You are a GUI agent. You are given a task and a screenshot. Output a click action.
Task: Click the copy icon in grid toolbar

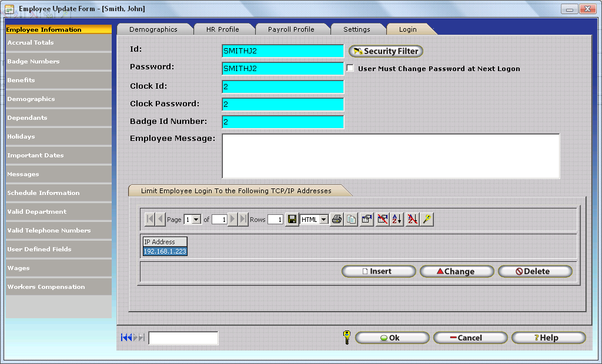(352, 220)
